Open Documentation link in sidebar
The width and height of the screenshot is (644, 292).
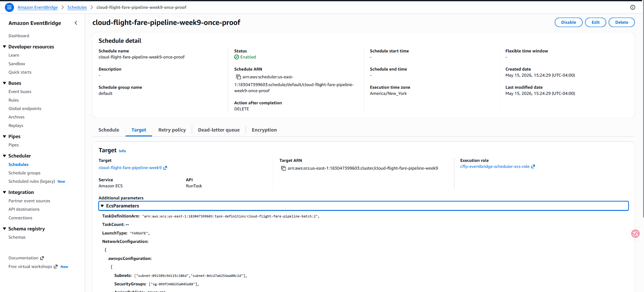click(23, 258)
